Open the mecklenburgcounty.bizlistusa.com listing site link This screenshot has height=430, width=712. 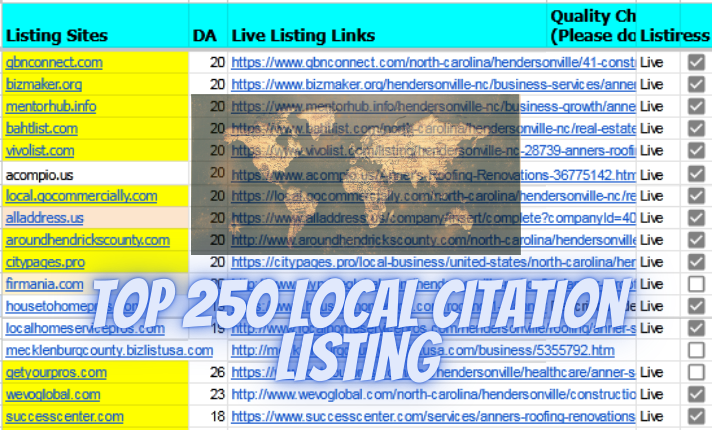tap(109, 350)
